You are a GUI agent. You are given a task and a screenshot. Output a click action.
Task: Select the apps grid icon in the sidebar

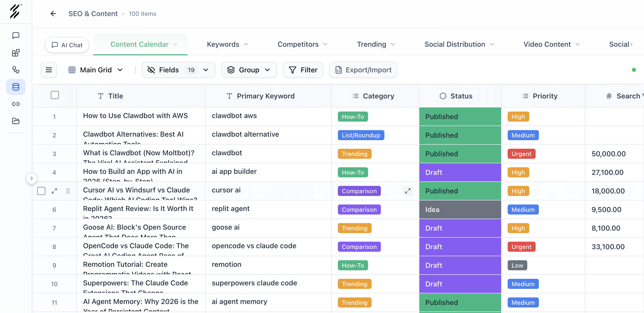16,53
